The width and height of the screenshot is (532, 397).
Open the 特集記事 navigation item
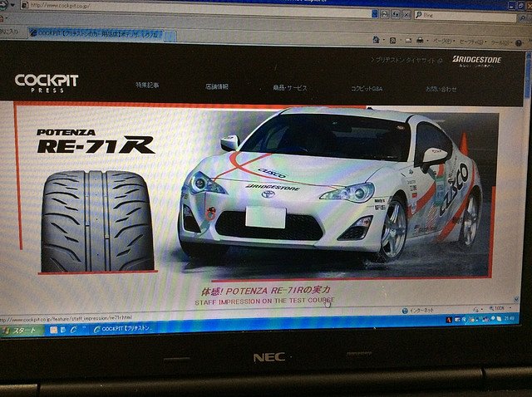point(147,86)
